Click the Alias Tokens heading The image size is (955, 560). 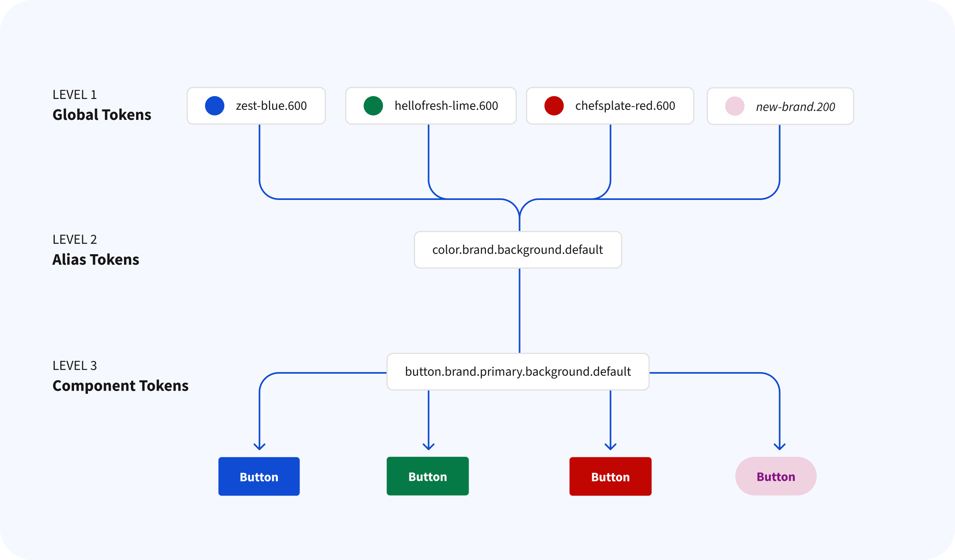point(96,260)
